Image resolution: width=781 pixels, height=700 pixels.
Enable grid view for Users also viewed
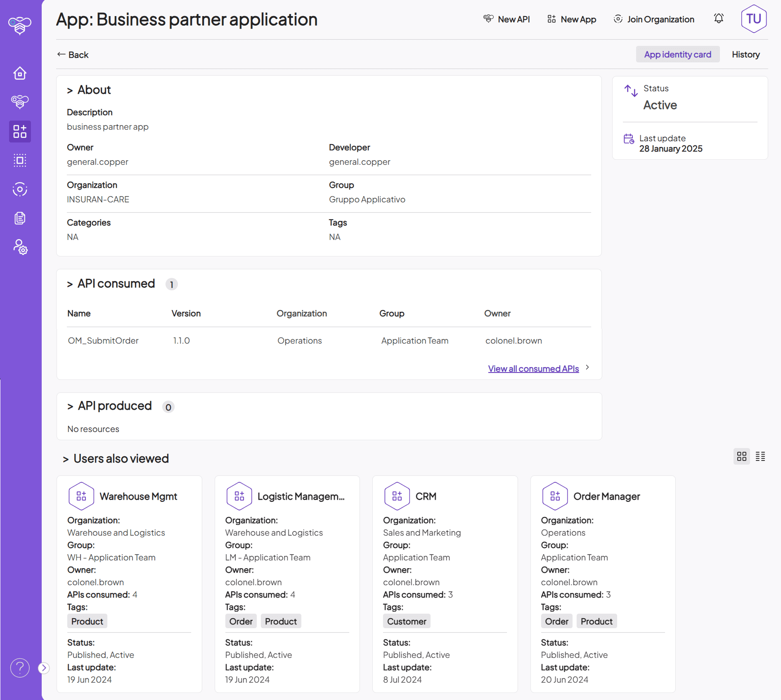click(x=742, y=456)
